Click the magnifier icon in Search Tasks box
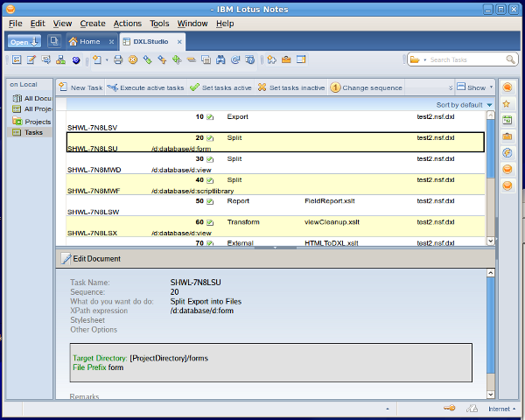This screenshot has width=525, height=420. [x=510, y=59]
